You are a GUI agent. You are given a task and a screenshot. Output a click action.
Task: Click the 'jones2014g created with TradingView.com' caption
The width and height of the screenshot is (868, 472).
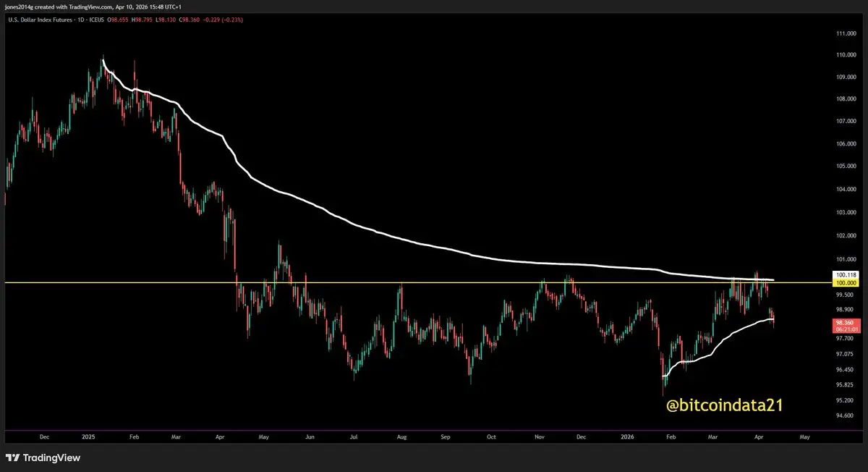point(59,7)
